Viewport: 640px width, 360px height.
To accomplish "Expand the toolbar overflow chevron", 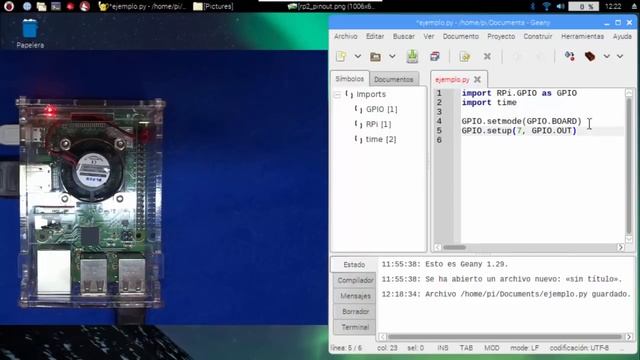I will pos(620,56).
